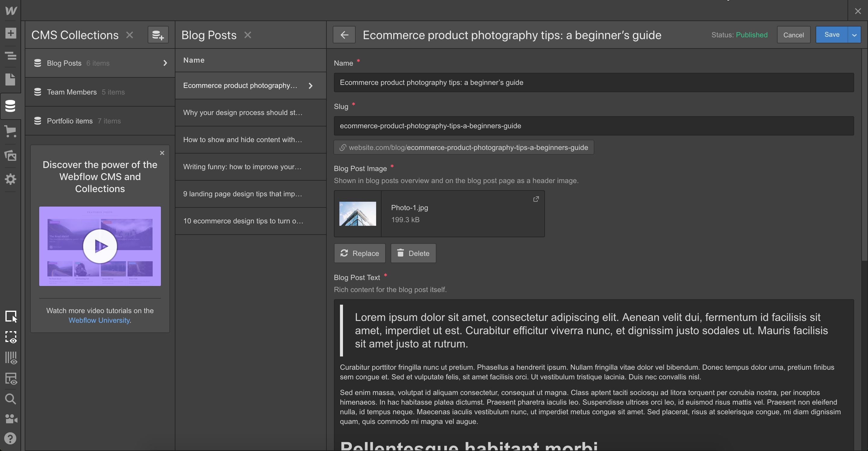Open project Settings gear icon
The width and height of the screenshot is (868, 451).
[11, 179]
